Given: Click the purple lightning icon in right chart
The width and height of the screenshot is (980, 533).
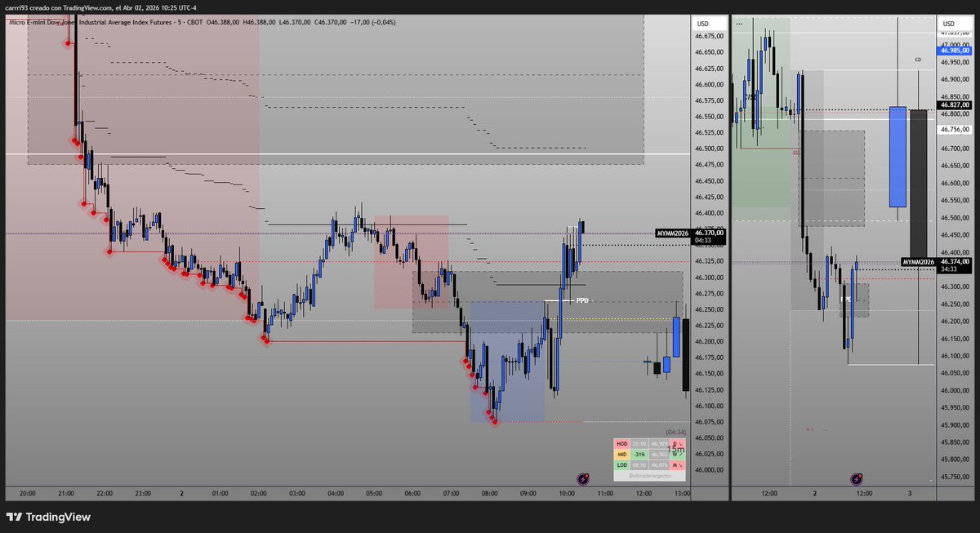Looking at the screenshot, I should 856,479.
